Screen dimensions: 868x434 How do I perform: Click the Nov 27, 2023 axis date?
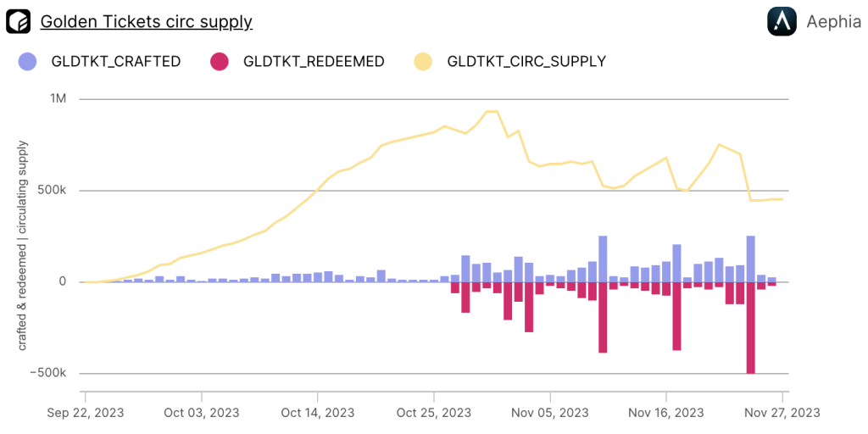point(782,413)
